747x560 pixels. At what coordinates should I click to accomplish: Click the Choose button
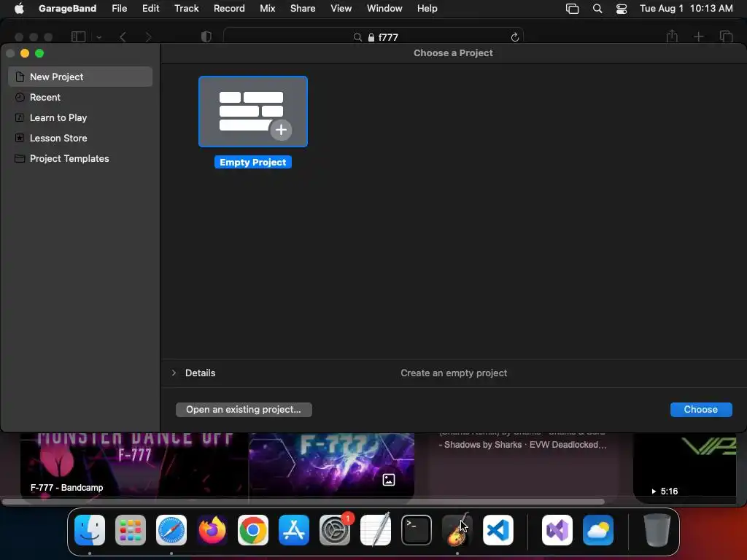tap(701, 410)
